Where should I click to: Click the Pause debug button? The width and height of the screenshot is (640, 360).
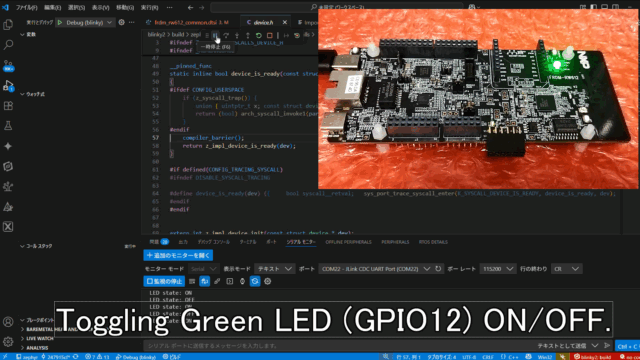[215, 36]
